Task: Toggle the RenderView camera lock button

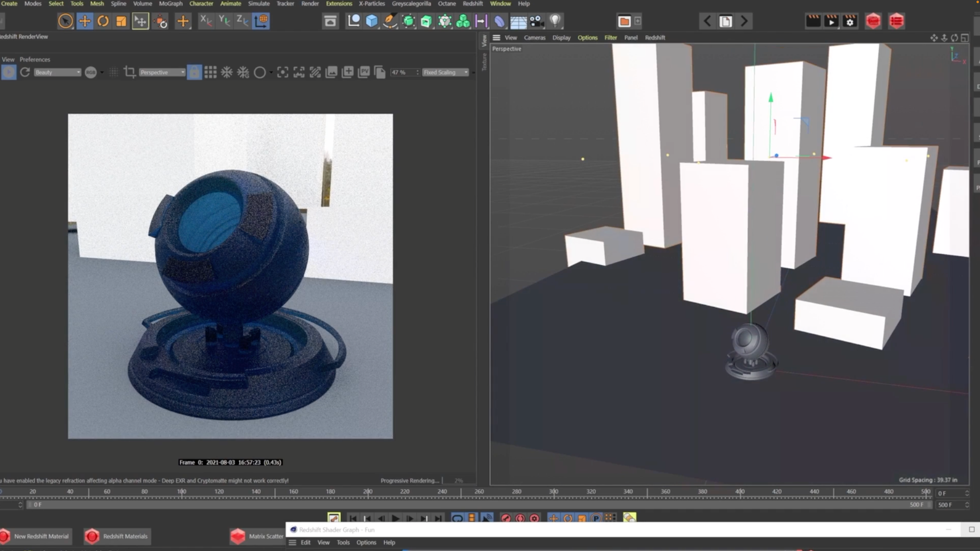Action: click(x=194, y=72)
